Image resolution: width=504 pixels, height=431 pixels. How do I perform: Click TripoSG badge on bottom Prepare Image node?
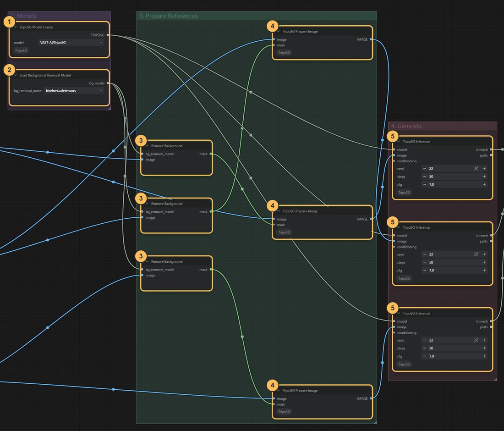(284, 412)
